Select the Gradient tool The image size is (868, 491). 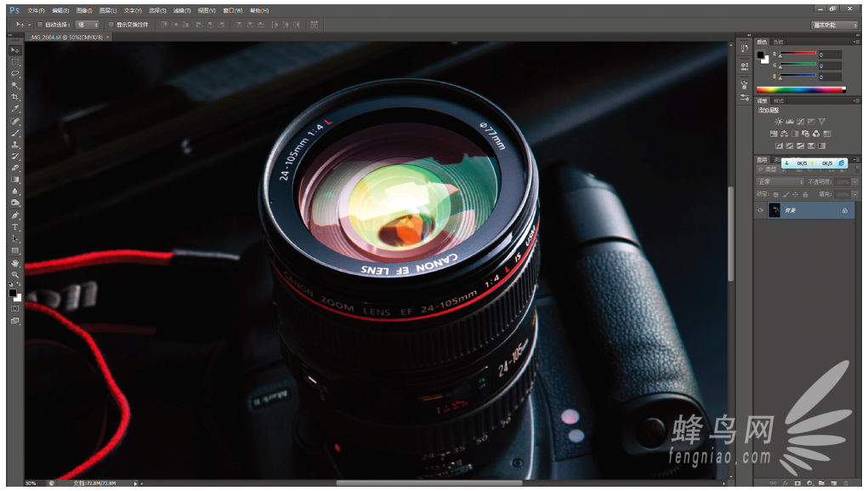(15, 180)
